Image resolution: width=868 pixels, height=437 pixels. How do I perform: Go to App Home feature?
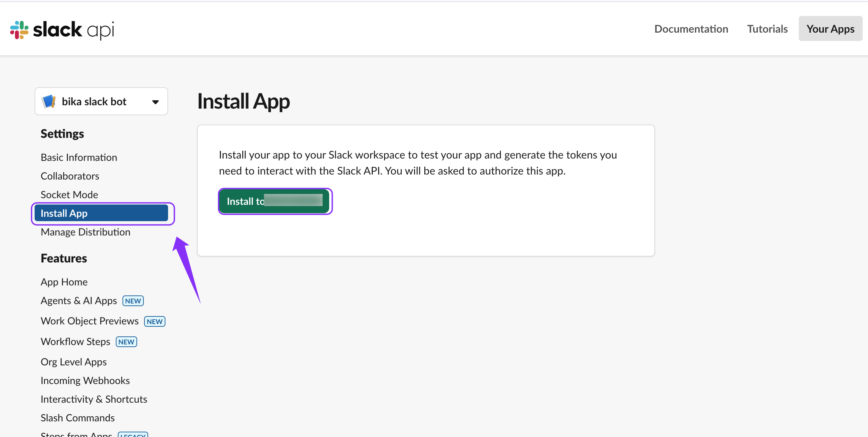64,282
